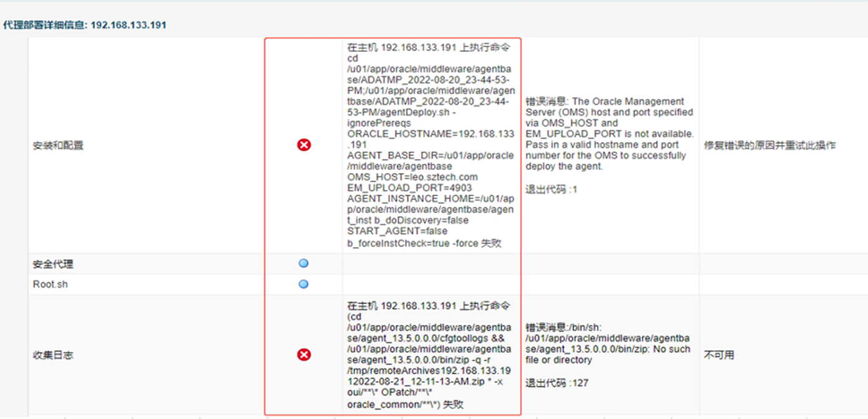Click the OMS host not available error message
868x419 pixels.
click(609, 134)
